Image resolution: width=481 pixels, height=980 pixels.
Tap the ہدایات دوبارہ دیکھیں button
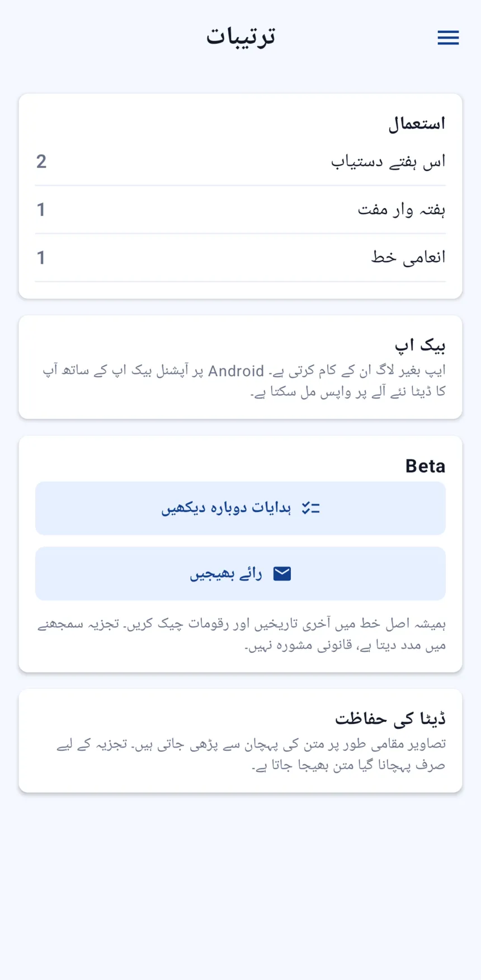[240, 508]
